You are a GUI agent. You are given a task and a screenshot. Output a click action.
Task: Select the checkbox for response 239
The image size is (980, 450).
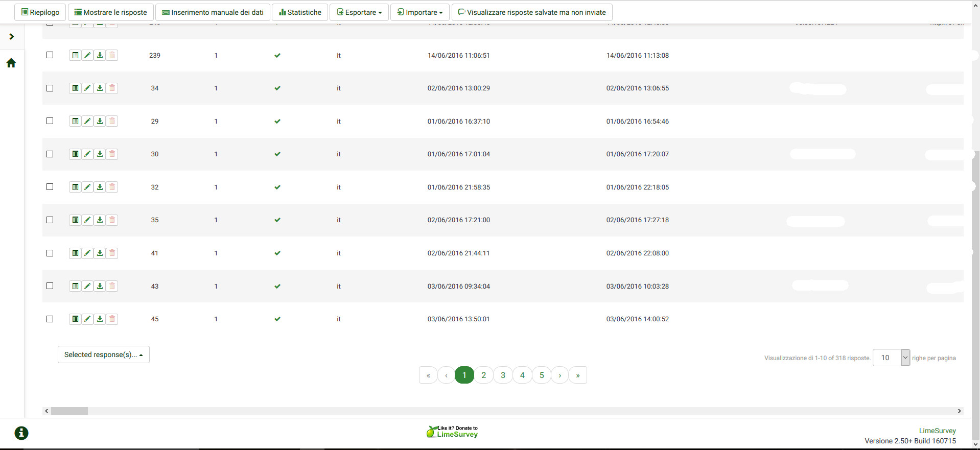tap(50, 55)
